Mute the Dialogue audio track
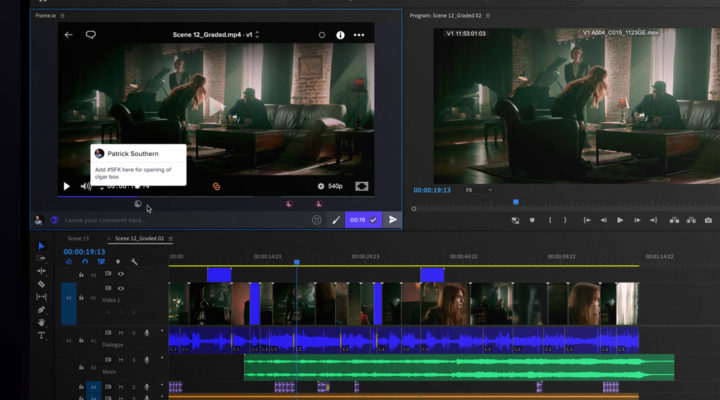This screenshot has width=720, height=400. [121, 333]
